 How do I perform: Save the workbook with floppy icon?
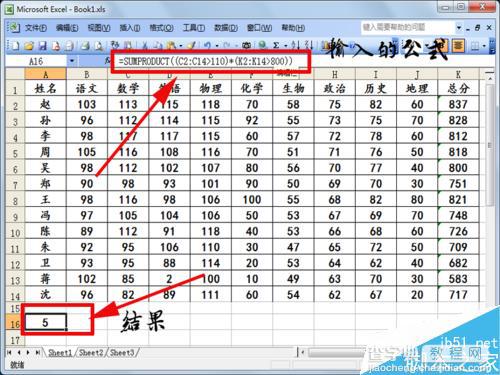43,46
